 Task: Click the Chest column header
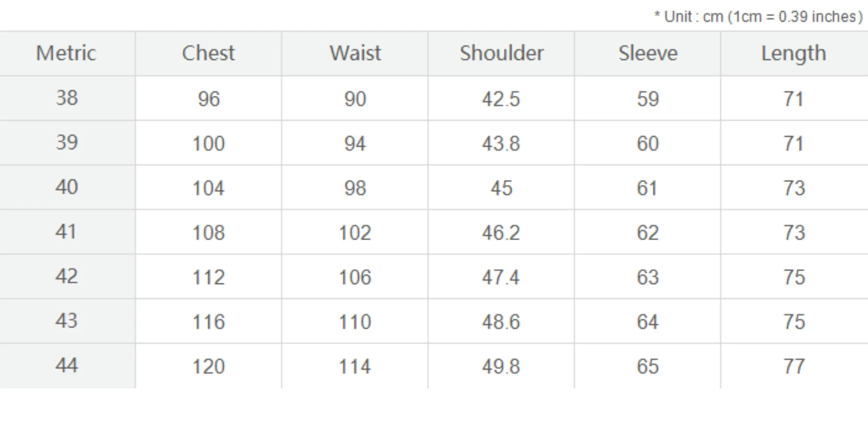click(208, 53)
